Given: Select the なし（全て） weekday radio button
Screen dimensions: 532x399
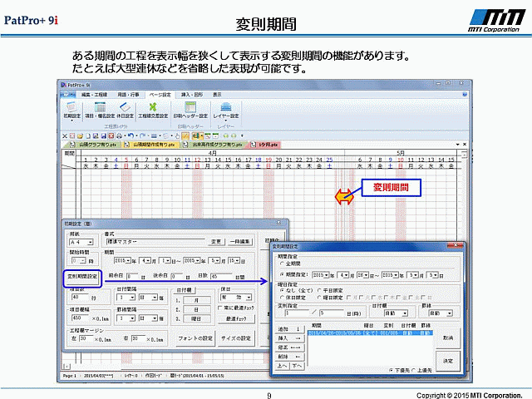Looking at the screenshot, I should 282,290.
